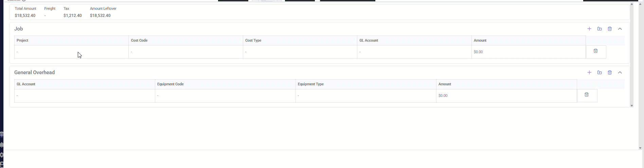Click inner scrollbar up arrow
Viewport: 644px width, 168px height.
(x=632, y=4)
